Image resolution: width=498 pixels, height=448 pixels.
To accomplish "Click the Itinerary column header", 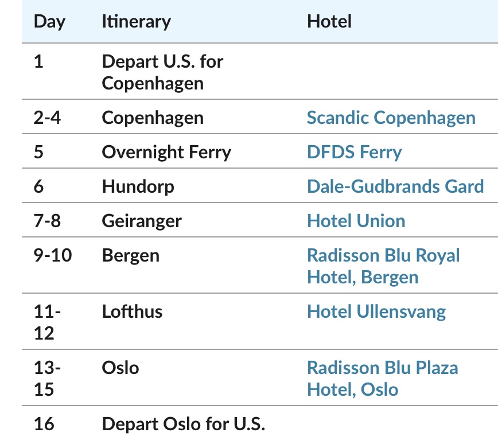I will (x=136, y=22).
